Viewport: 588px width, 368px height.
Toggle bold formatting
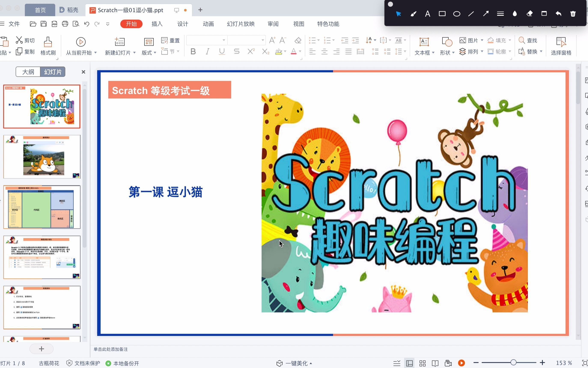(x=193, y=51)
